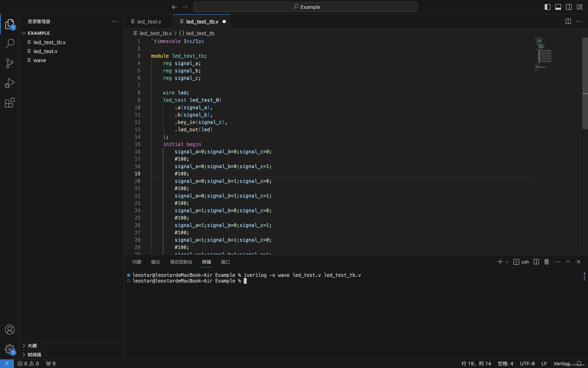Image resolution: width=588 pixels, height=368 pixels.
Task: Toggle the secondary side bar layout icon
Action: click(x=569, y=7)
